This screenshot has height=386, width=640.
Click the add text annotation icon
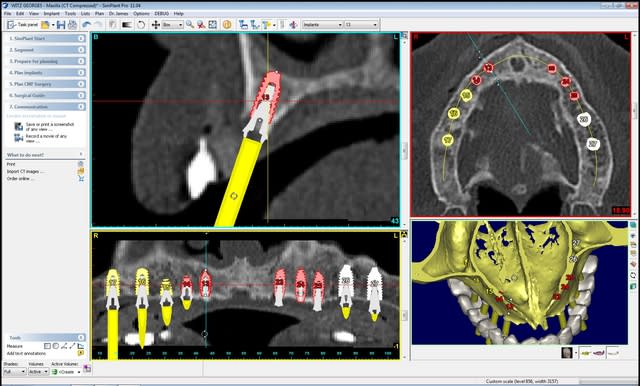(81, 353)
